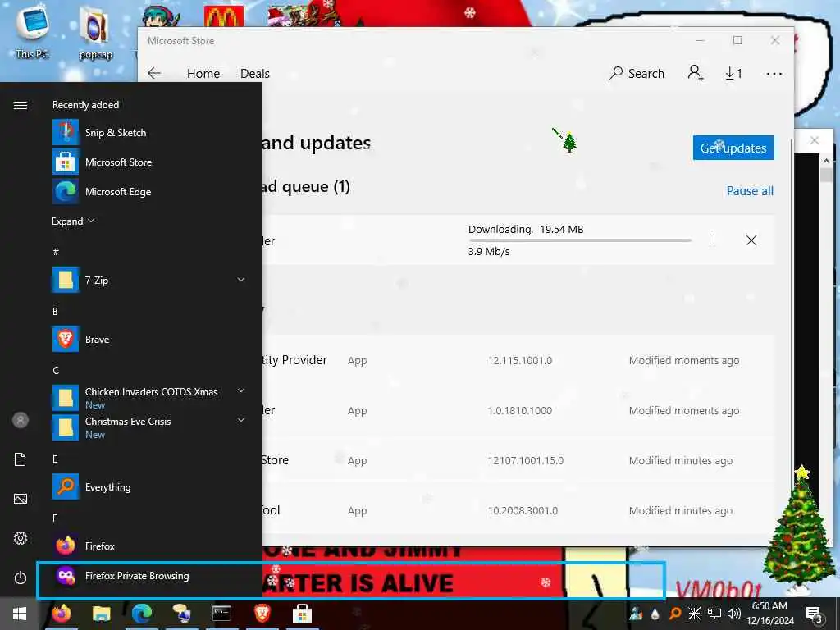Launch Brave from the Start menu

point(150,339)
